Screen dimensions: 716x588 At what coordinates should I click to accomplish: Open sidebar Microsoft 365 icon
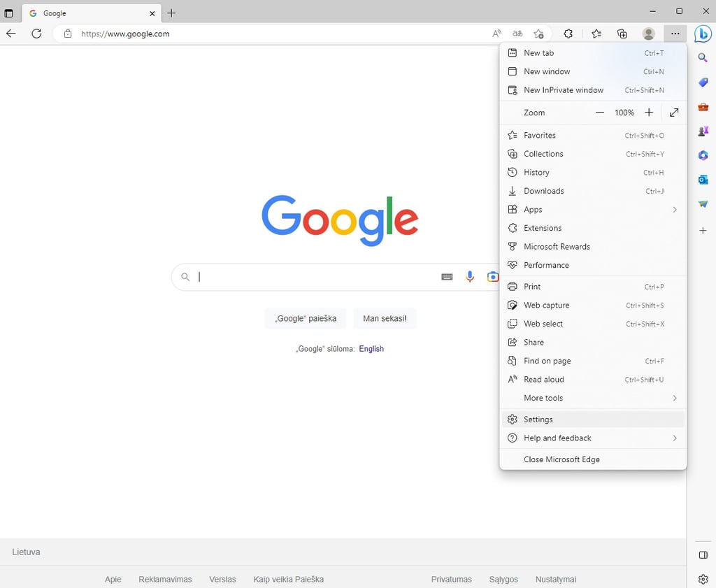tap(703, 156)
